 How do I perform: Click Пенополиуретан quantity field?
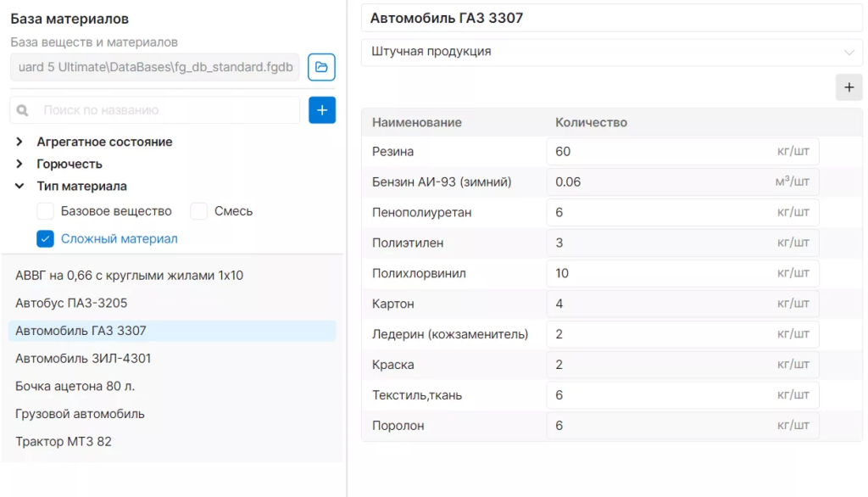[x=682, y=213]
